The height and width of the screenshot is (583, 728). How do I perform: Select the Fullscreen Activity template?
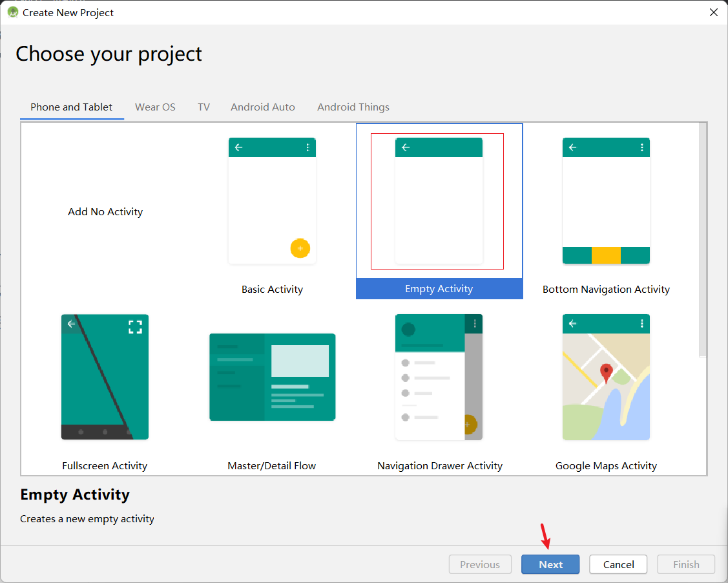(x=105, y=377)
